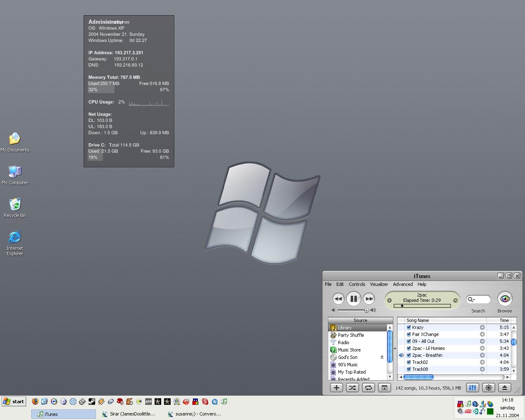Uncheck the Fair XChange checkbox
Viewport: 525px width, 420px height.
pos(409,334)
